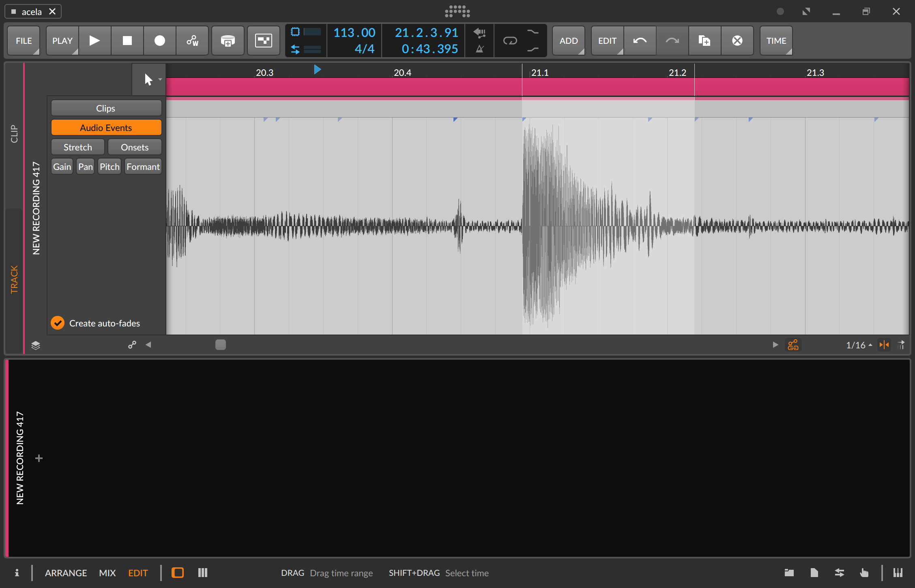The width and height of the screenshot is (915, 588).
Task: Click the clip launcher grid icon
Action: click(264, 41)
